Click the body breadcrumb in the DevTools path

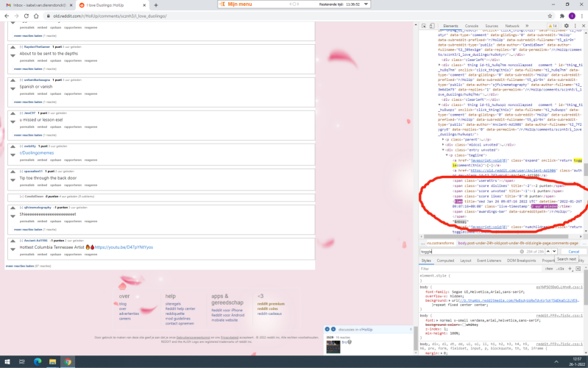[518, 243]
